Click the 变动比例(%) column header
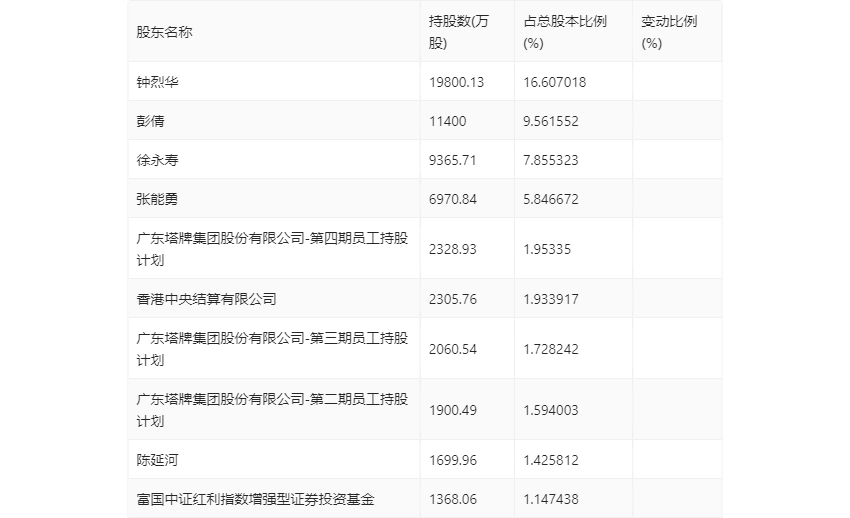This screenshot has width=850, height=518. [x=668, y=32]
